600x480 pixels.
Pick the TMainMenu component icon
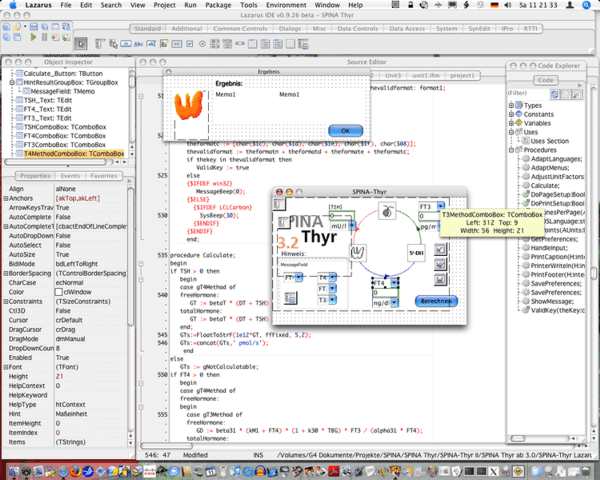(100, 44)
